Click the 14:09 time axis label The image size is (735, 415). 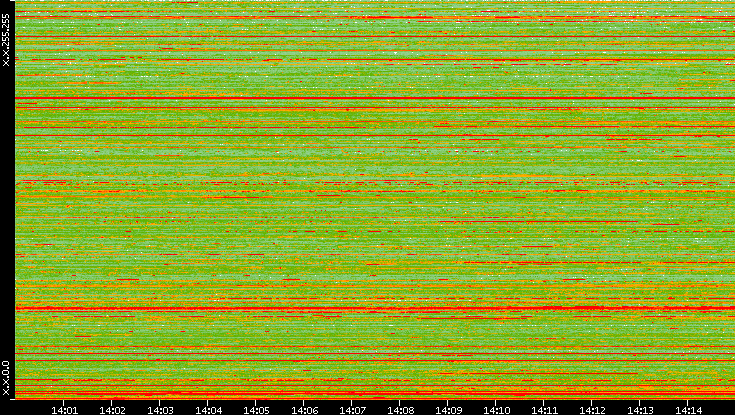tap(449, 410)
